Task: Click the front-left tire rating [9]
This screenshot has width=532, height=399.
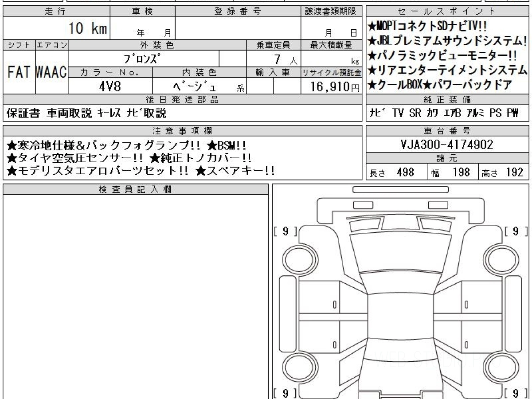Action: coord(285,231)
